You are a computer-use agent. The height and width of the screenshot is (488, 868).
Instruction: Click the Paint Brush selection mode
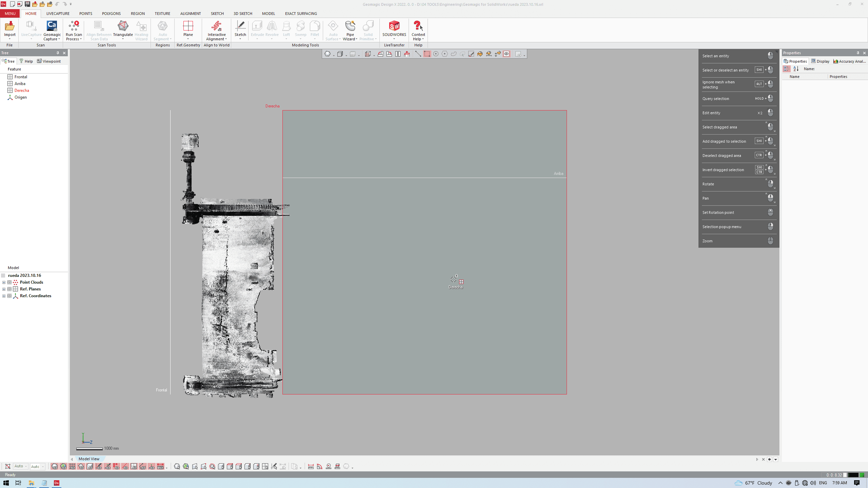coord(471,54)
